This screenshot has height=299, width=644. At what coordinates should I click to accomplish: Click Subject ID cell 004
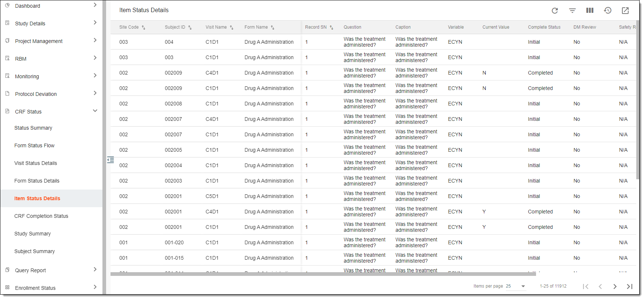169,42
